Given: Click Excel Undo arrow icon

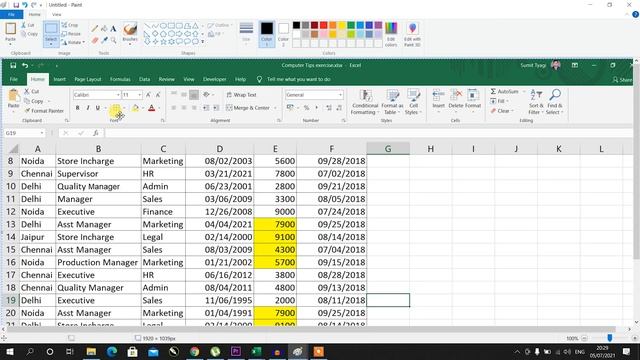Looking at the screenshot, I should point(25,65).
